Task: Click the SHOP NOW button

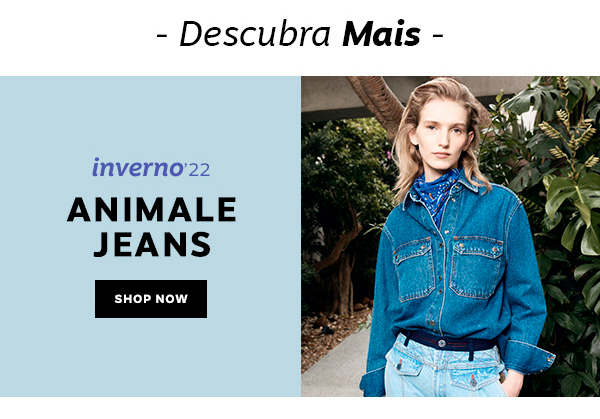Action: click(x=151, y=299)
